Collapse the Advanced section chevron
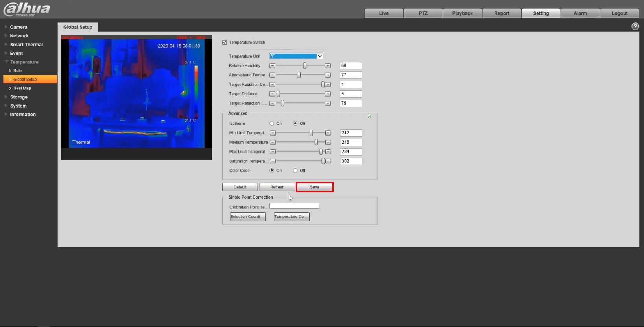The width and height of the screenshot is (644, 327). click(x=369, y=117)
